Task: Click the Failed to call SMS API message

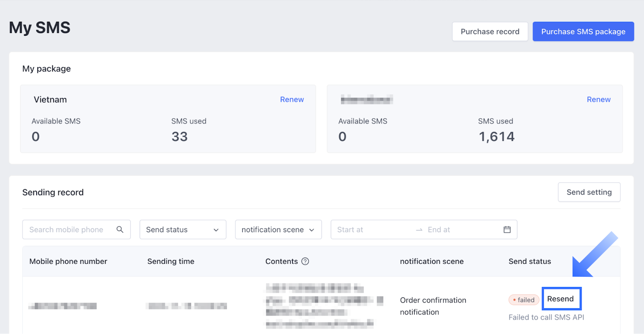Action: coord(546,317)
